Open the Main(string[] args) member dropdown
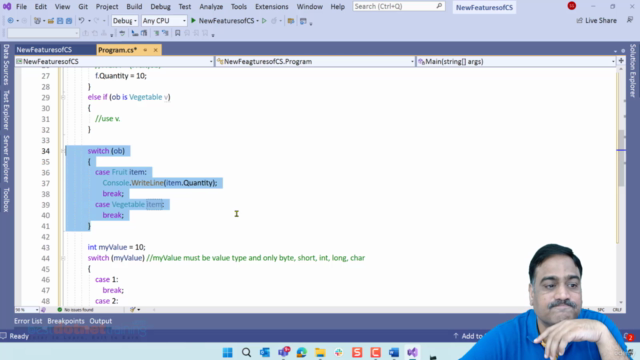Image resolution: width=640 pixels, height=360 pixels. click(x=516, y=61)
